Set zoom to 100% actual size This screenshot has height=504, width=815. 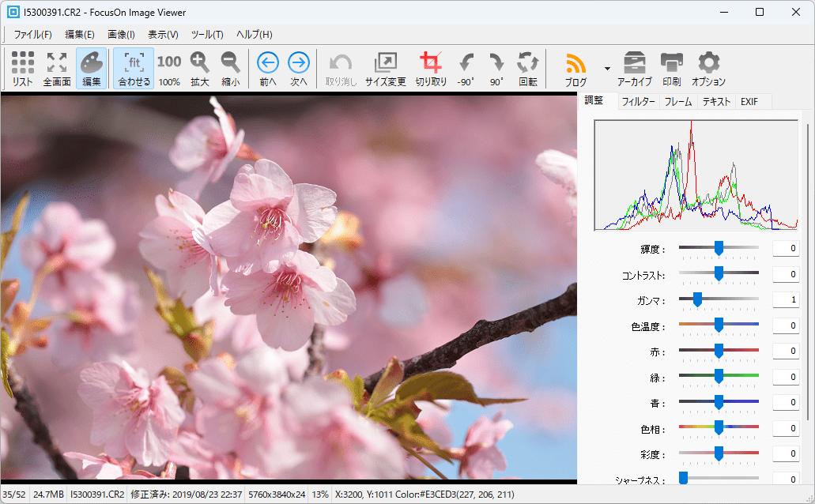click(169, 69)
